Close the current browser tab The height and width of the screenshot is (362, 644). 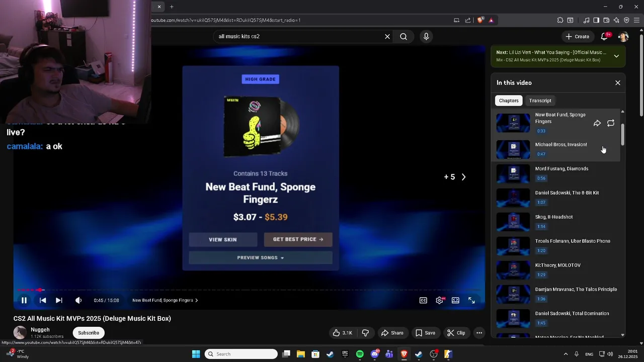[x=159, y=7]
